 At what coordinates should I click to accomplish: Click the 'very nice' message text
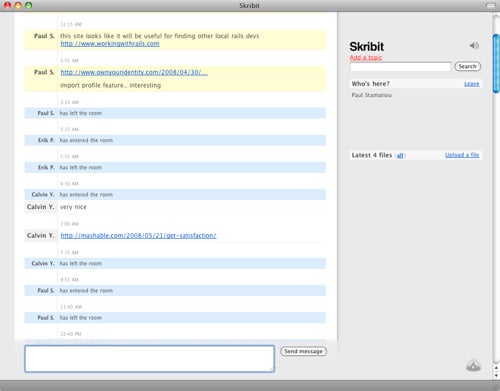click(x=73, y=207)
